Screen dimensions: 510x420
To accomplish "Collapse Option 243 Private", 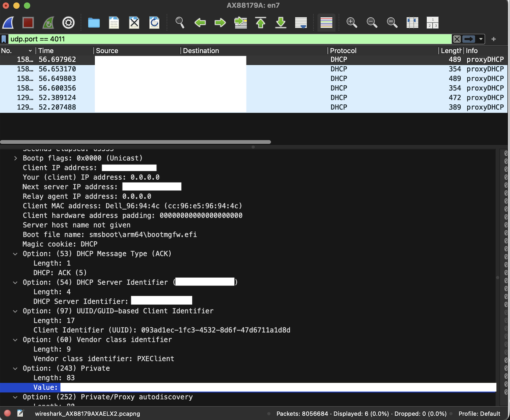I will 15,369.
